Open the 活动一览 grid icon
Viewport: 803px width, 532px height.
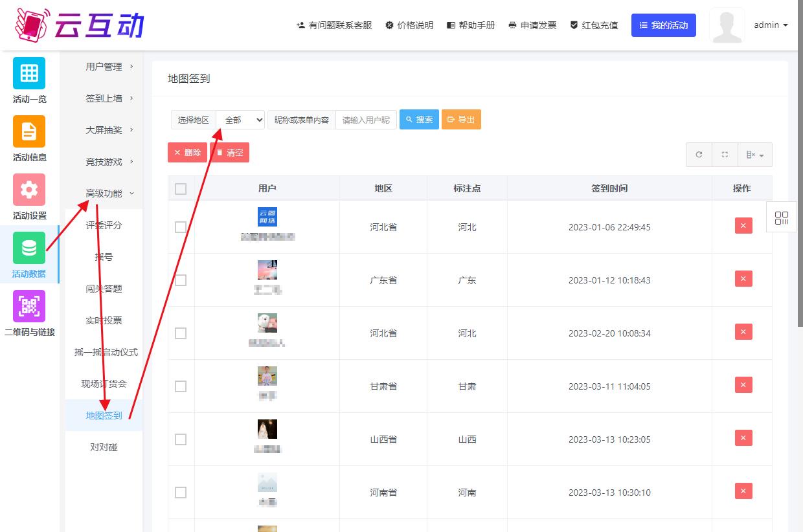point(29,73)
